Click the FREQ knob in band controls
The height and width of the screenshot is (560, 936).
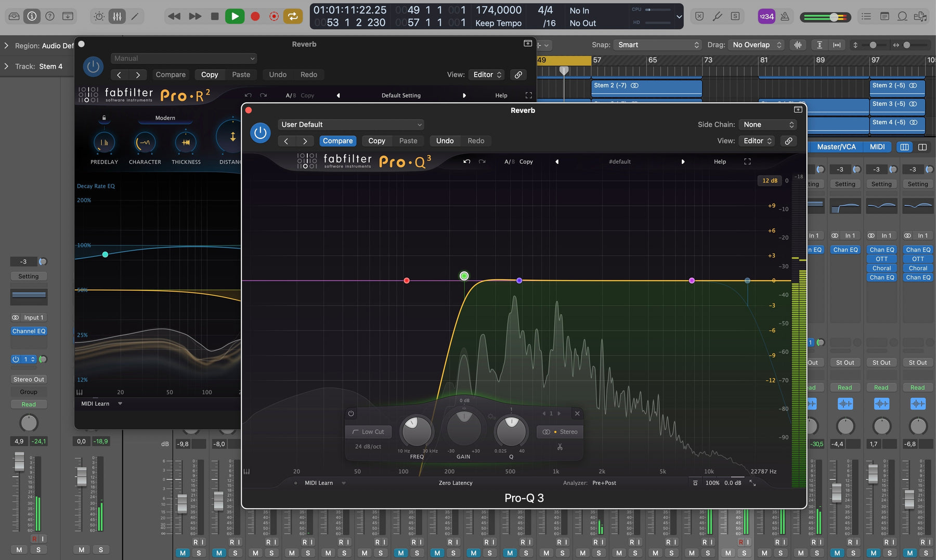[416, 431]
